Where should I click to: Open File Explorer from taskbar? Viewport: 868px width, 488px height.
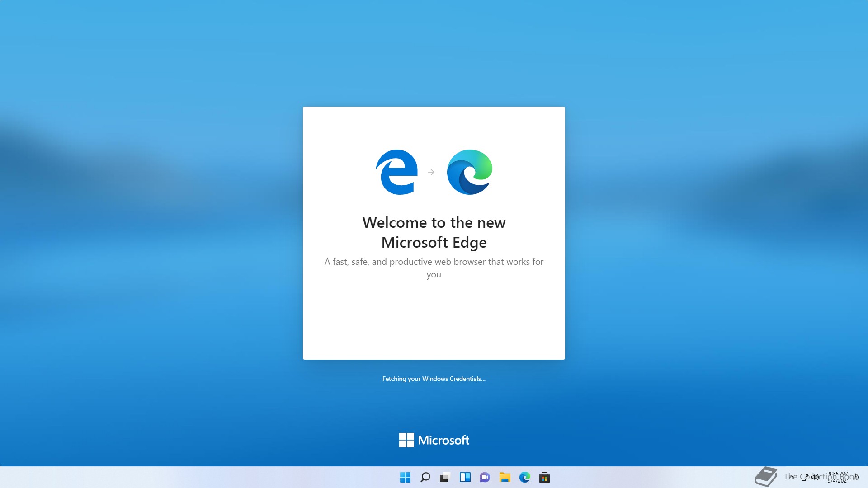coord(505,477)
